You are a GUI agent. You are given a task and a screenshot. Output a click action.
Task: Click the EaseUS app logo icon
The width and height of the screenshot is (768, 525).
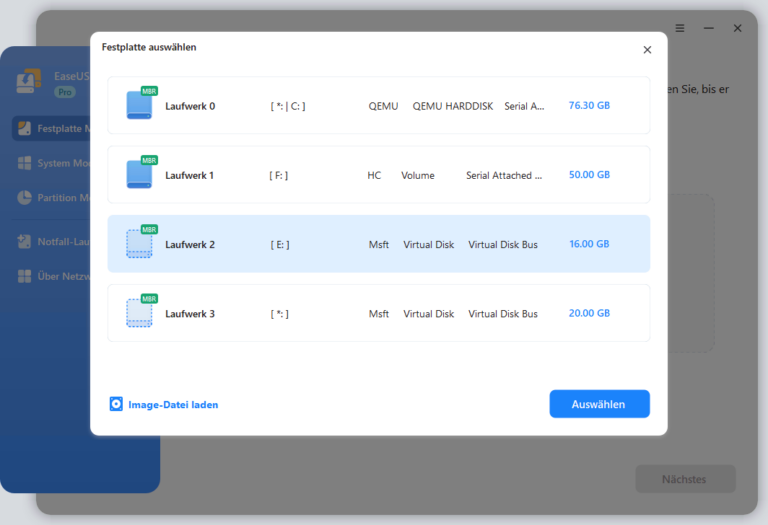(28, 81)
